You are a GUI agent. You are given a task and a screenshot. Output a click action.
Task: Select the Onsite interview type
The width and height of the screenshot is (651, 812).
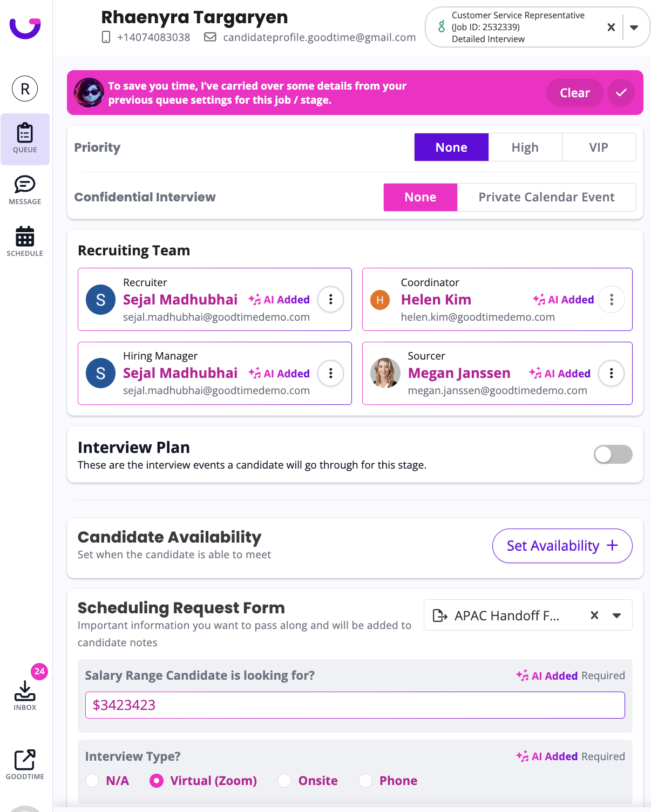click(284, 781)
